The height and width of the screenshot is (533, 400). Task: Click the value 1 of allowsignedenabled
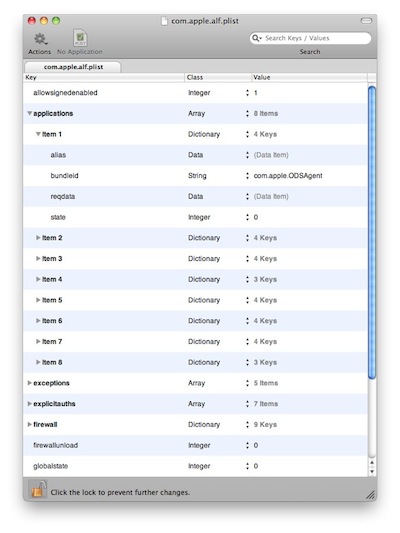pos(256,93)
